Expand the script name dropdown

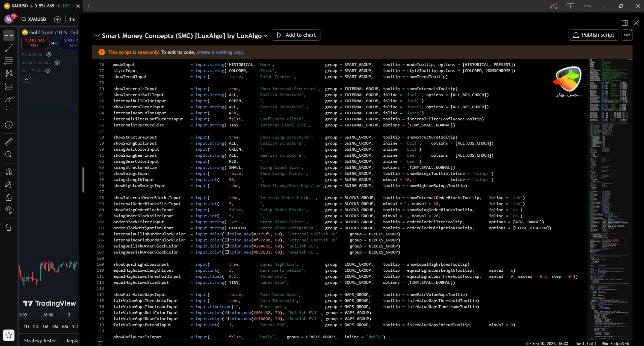[x=265, y=36]
